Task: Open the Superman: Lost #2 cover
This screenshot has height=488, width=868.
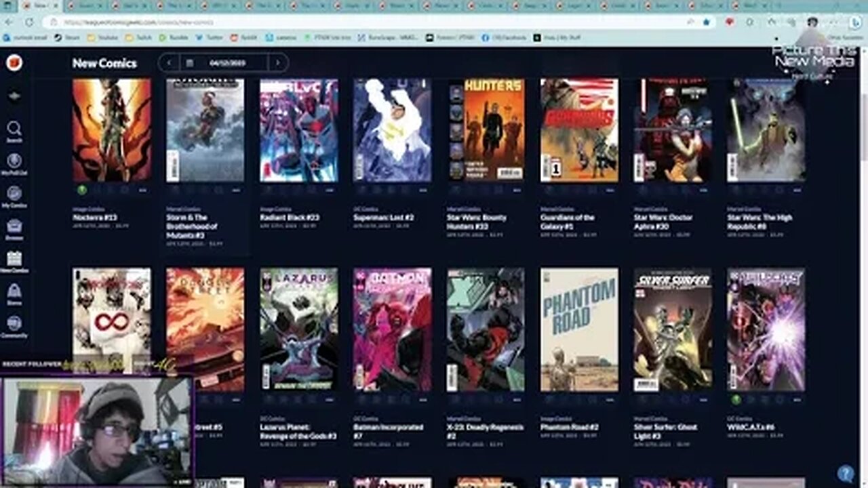Action: click(x=393, y=130)
